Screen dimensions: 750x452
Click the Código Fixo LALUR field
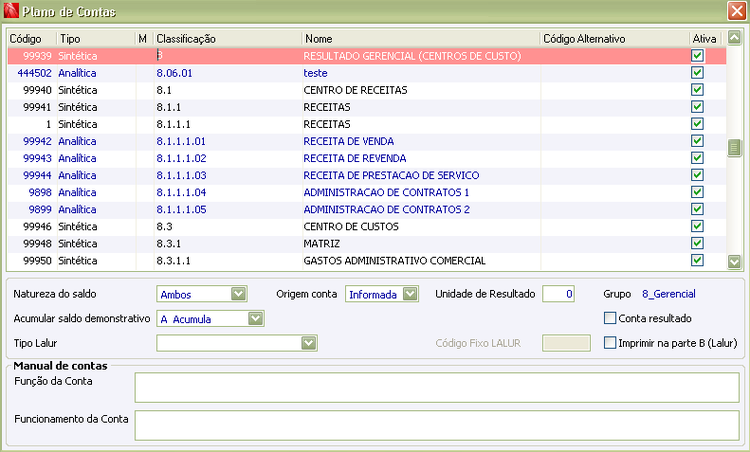(x=566, y=343)
